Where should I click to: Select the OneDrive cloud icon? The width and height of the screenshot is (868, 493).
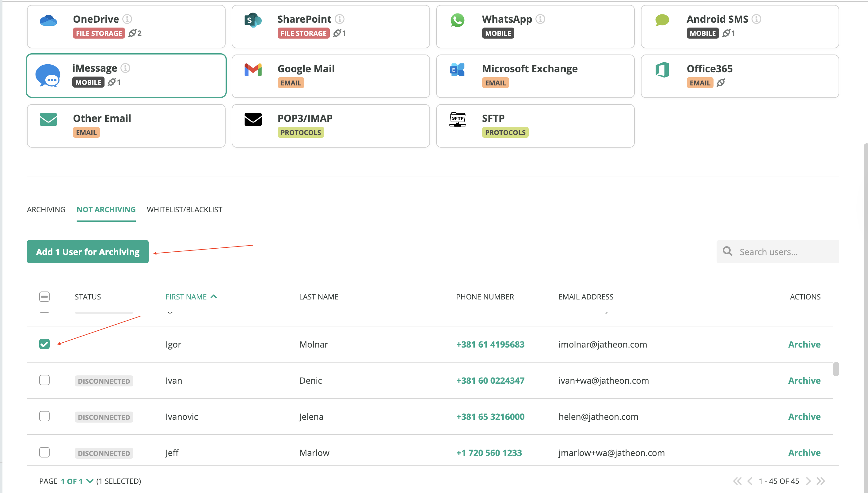(x=48, y=20)
